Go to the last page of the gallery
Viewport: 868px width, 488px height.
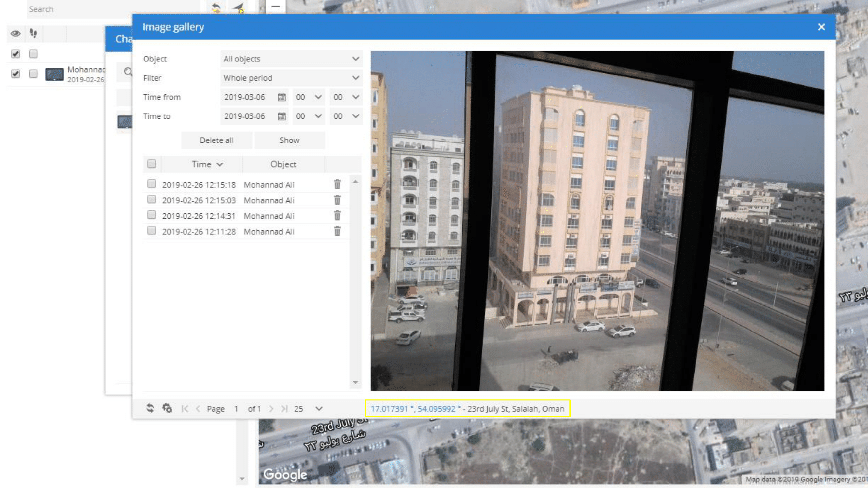284,409
